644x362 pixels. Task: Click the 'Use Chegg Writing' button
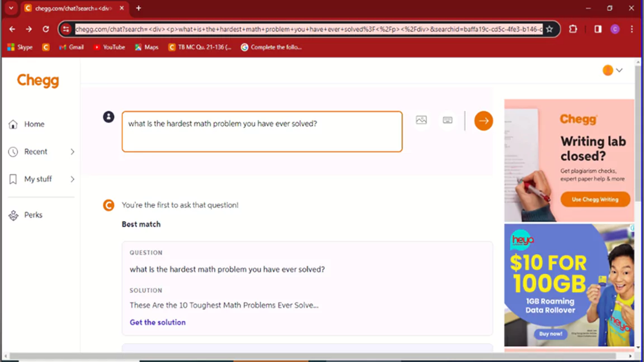click(595, 199)
